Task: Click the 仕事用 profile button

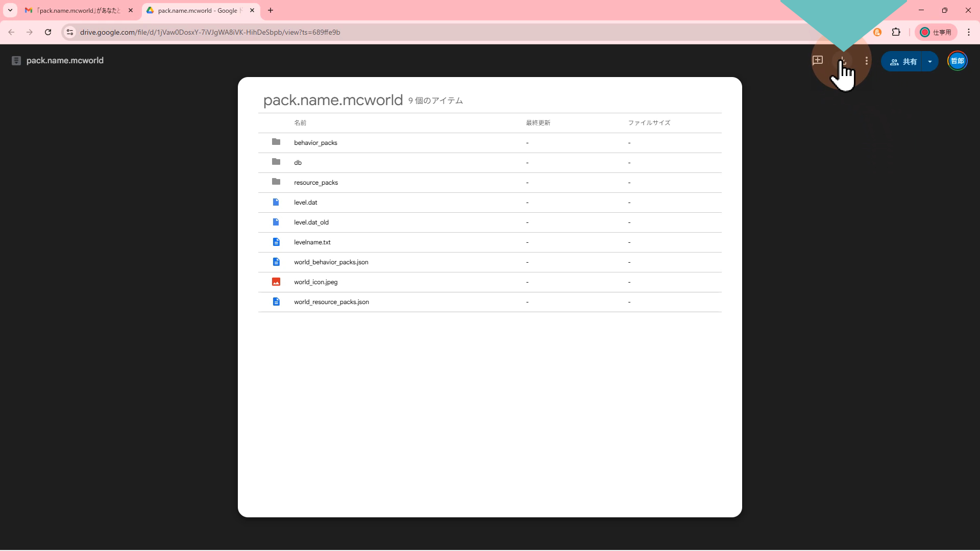Action: tap(936, 32)
